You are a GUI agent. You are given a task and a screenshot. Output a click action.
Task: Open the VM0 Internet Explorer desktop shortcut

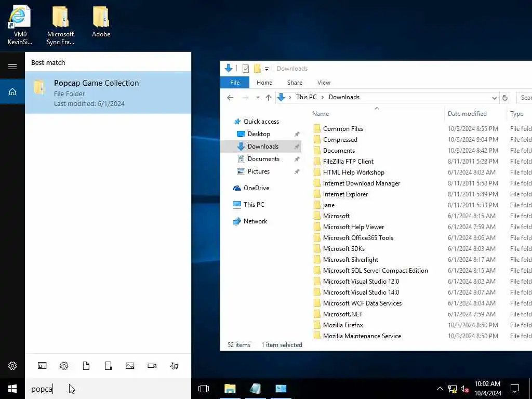click(20, 25)
